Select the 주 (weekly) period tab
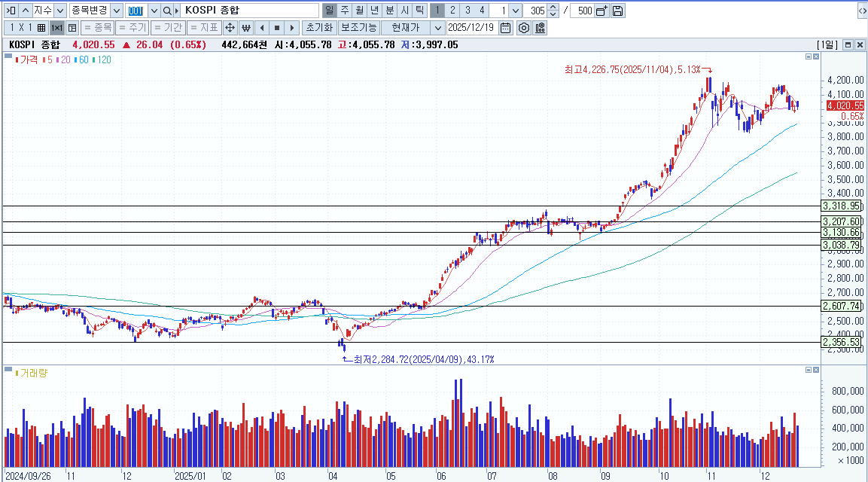Viewport: 868px width, 482px height. point(345,11)
